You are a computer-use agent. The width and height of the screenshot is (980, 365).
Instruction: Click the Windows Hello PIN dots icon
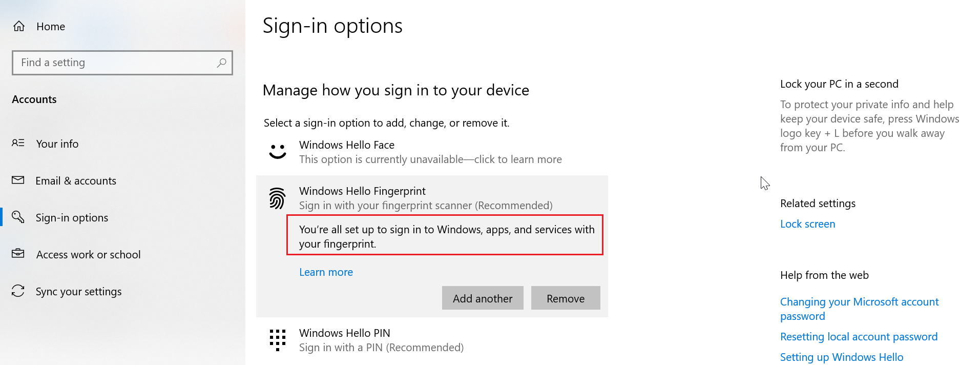277,340
